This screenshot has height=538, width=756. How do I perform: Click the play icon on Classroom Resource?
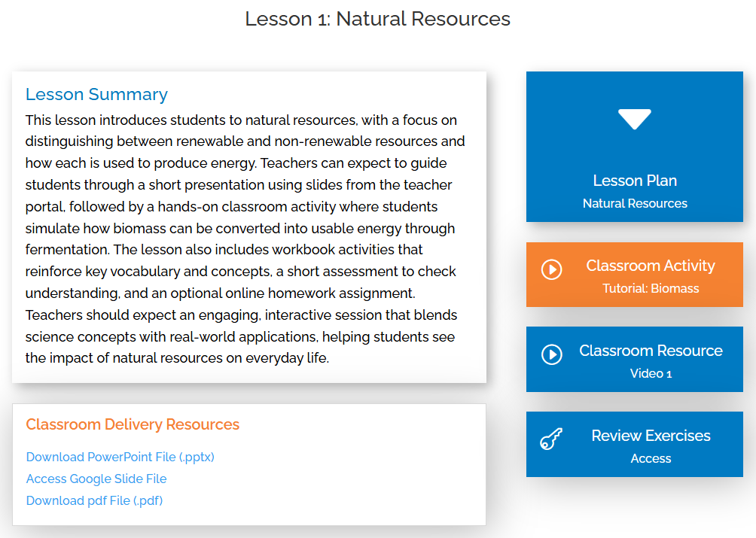point(552,354)
